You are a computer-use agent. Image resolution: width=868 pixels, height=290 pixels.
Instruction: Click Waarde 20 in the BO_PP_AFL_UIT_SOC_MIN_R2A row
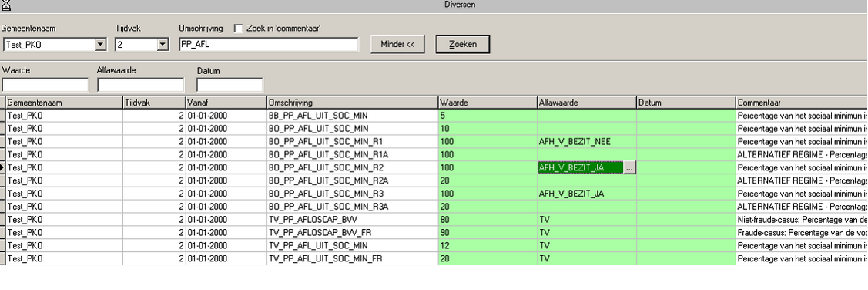488,180
